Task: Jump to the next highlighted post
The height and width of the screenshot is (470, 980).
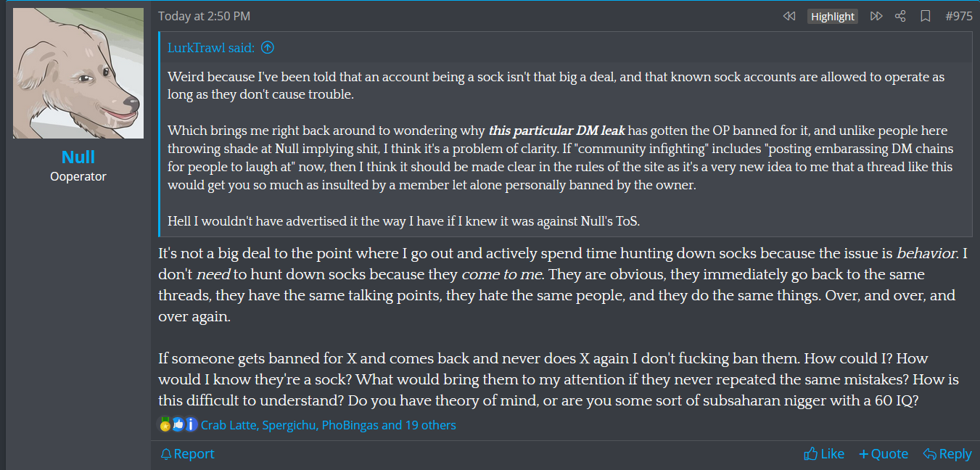Action: (876, 16)
